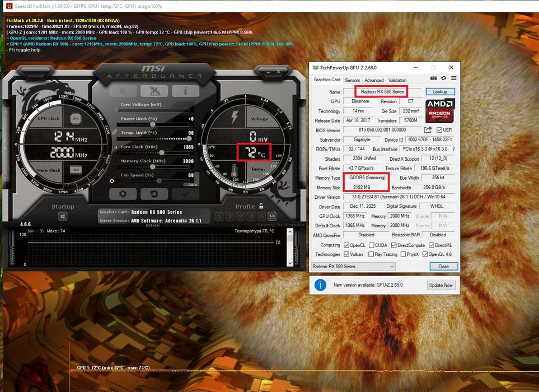Click the reset arrow button in Afterburner

(x=154, y=194)
